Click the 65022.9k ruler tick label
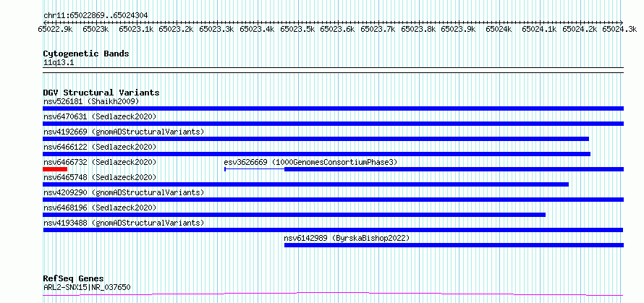Viewport: 644px width, 303px height. (x=56, y=29)
